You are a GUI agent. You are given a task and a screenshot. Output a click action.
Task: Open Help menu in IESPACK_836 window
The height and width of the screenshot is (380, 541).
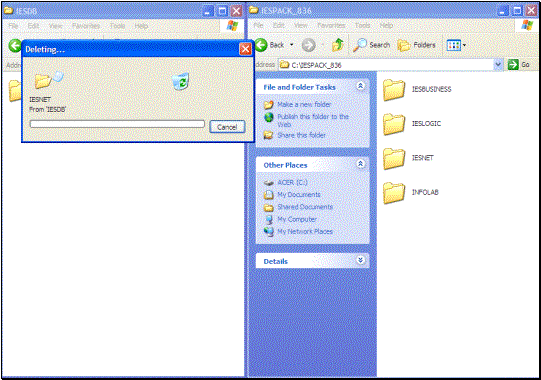click(386, 25)
